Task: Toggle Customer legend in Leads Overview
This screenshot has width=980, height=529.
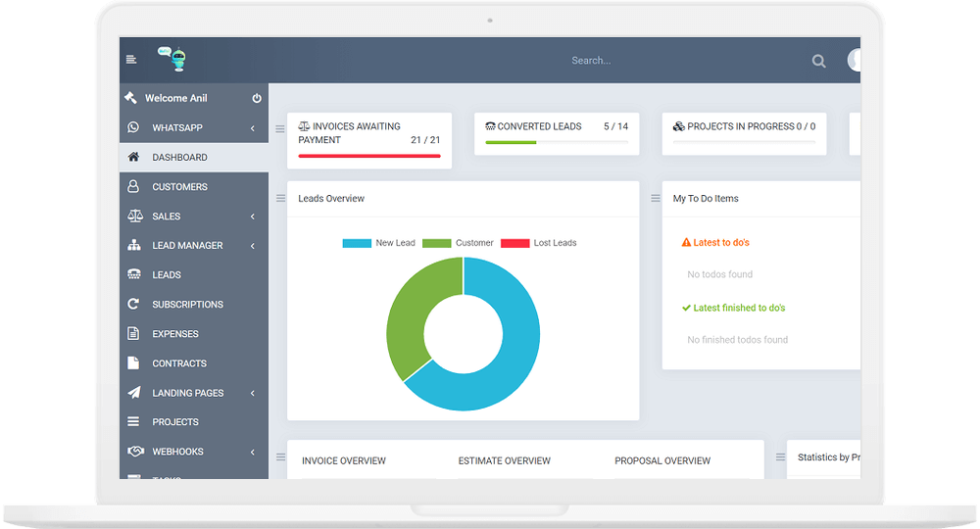Action: 458,243
